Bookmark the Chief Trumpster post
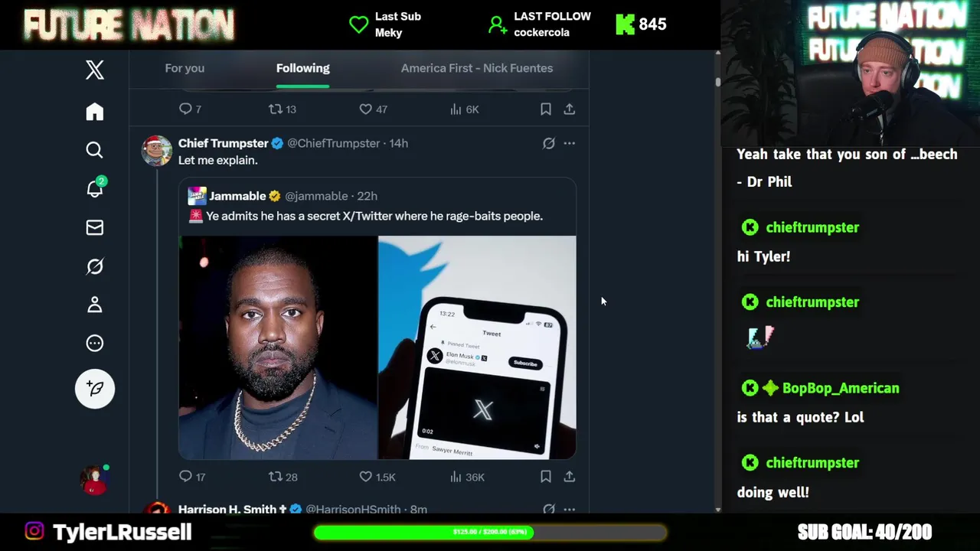Image resolution: width=980 pixels, height=551 pixels. 546,477
